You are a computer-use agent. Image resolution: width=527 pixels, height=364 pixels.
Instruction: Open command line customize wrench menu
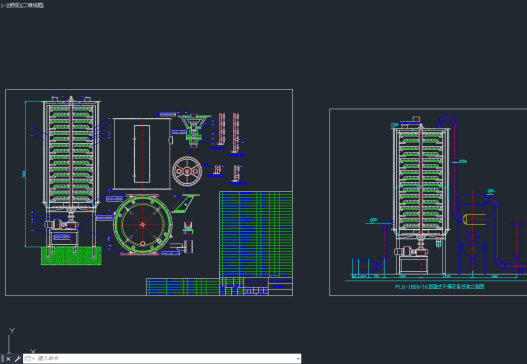click(x=17, y=359)
